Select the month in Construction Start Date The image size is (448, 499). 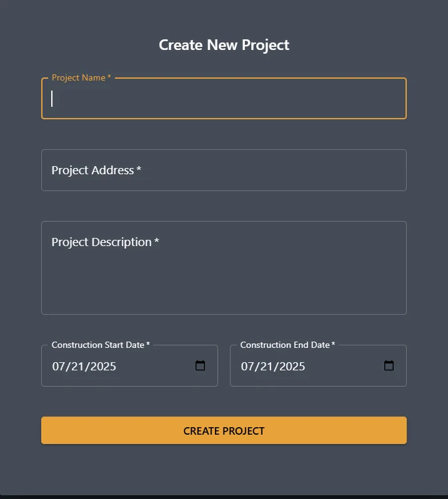click(x=59, y=367)
